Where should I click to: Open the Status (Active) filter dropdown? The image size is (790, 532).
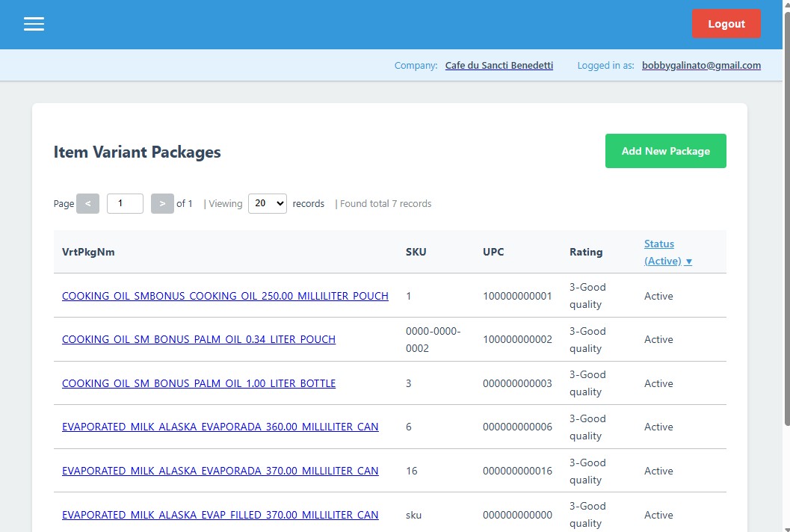668,253
